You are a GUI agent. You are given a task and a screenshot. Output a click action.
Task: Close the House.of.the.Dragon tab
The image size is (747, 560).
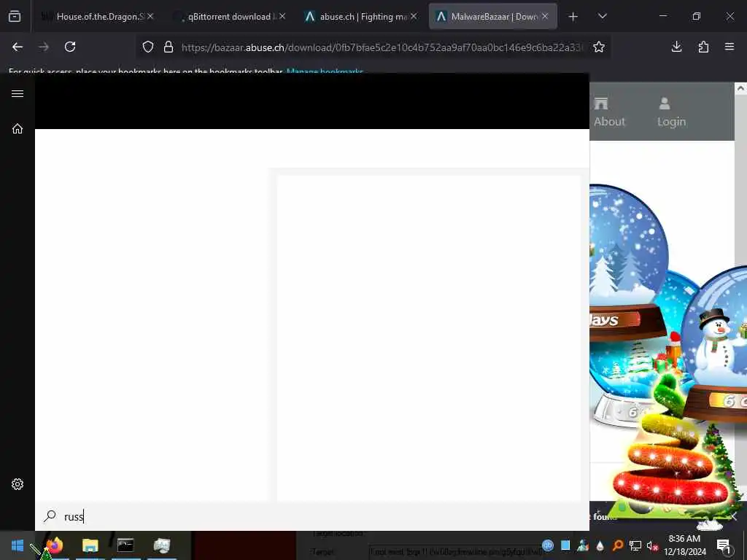(x=150, y=16)
